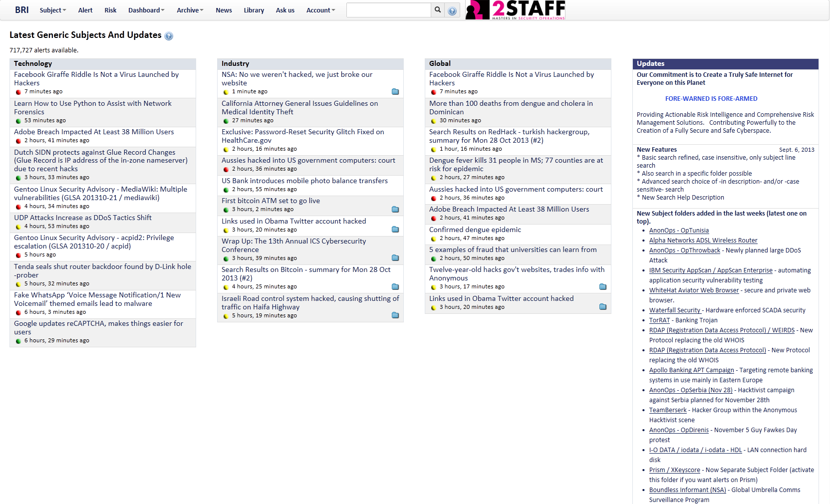This screenshot has width=830, height=504.
Task: Select the Ask us menu item
Action: tap(285, 10)
